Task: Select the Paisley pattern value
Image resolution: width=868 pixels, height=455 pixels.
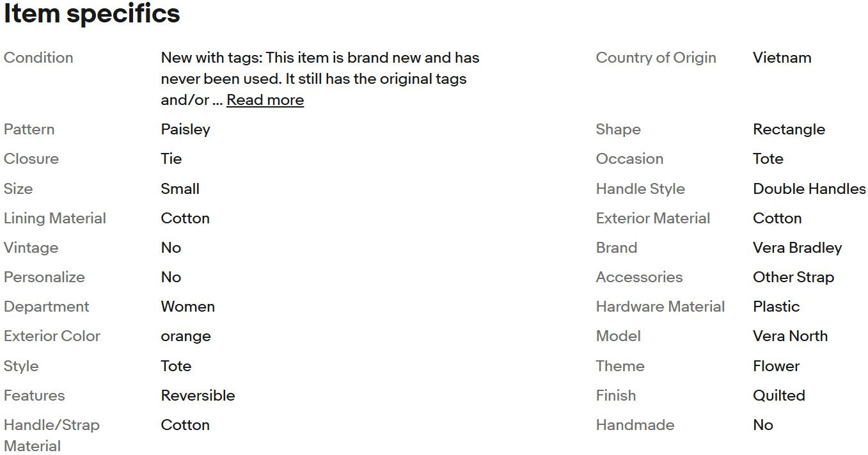Action: (185, 129)
